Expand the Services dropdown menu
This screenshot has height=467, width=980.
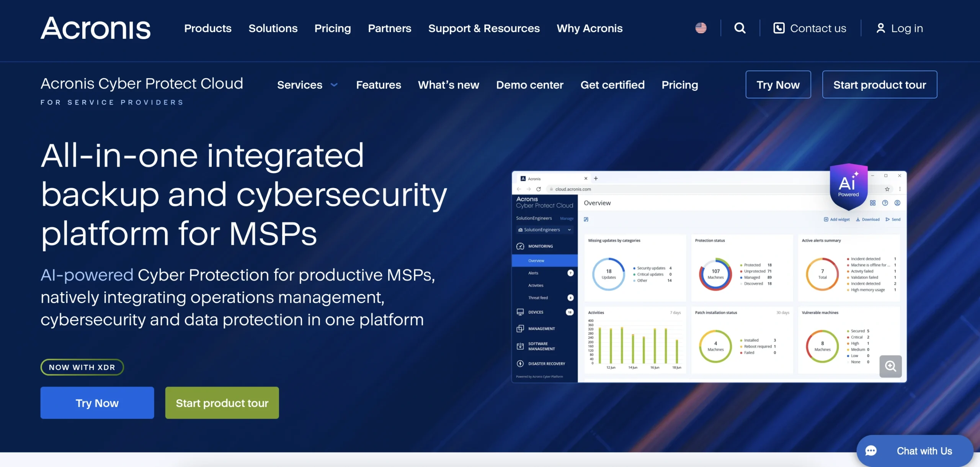pyautogui.click(x=307, y=85)
